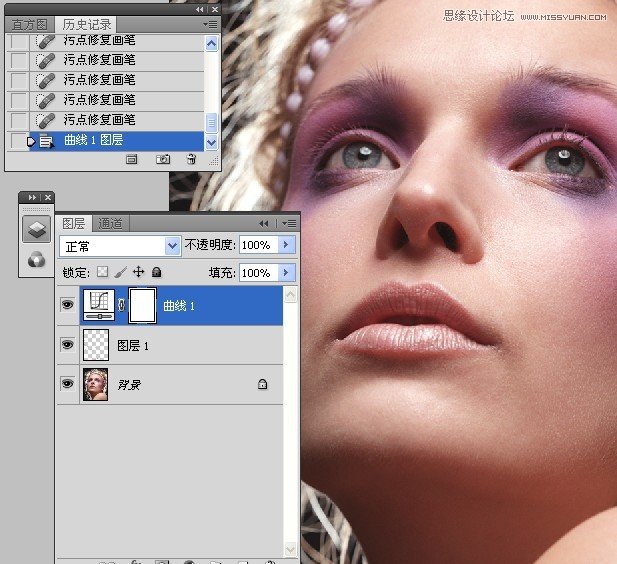Hide the 背景 layer eye icon
Screen dimensions: 617x564
67,384
